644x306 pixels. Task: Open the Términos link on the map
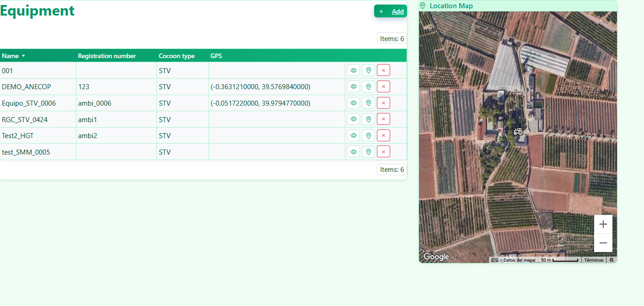pyautogui.click(x=594, y=260)
